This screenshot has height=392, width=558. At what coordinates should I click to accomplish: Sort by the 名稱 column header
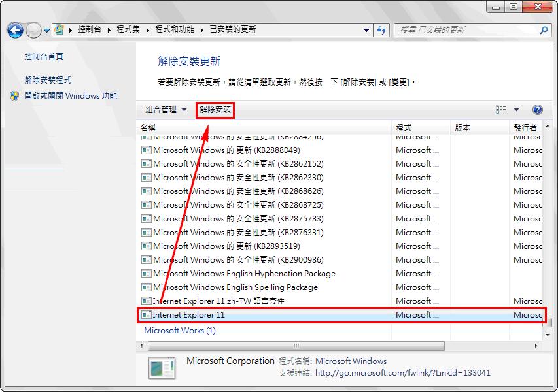[264, 128]
